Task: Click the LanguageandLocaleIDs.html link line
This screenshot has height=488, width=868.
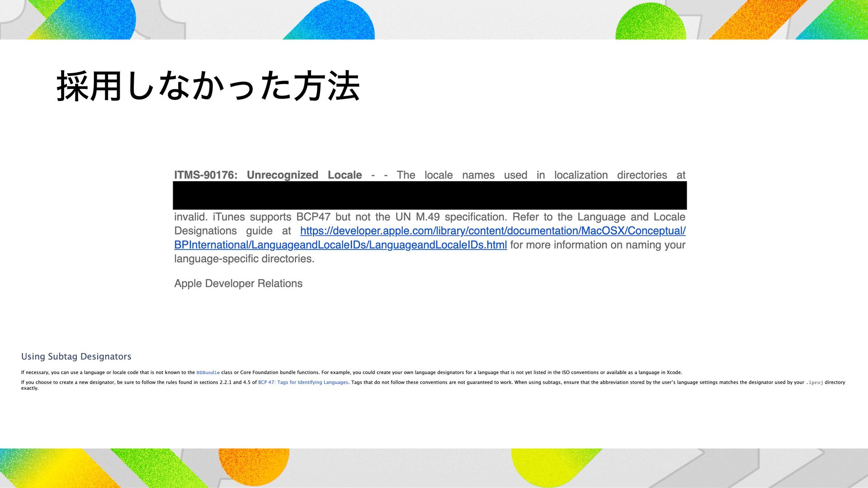Action: pyautogui.click(x=340, y=245)
